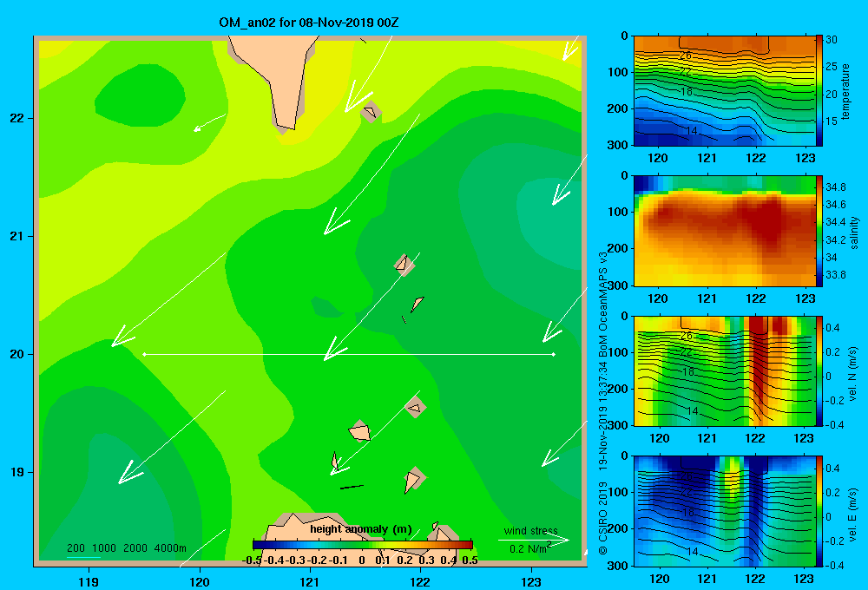The image size is (868, 590).
Task: Click the 30 temperature scale value
Action: [x=832, y=40]
